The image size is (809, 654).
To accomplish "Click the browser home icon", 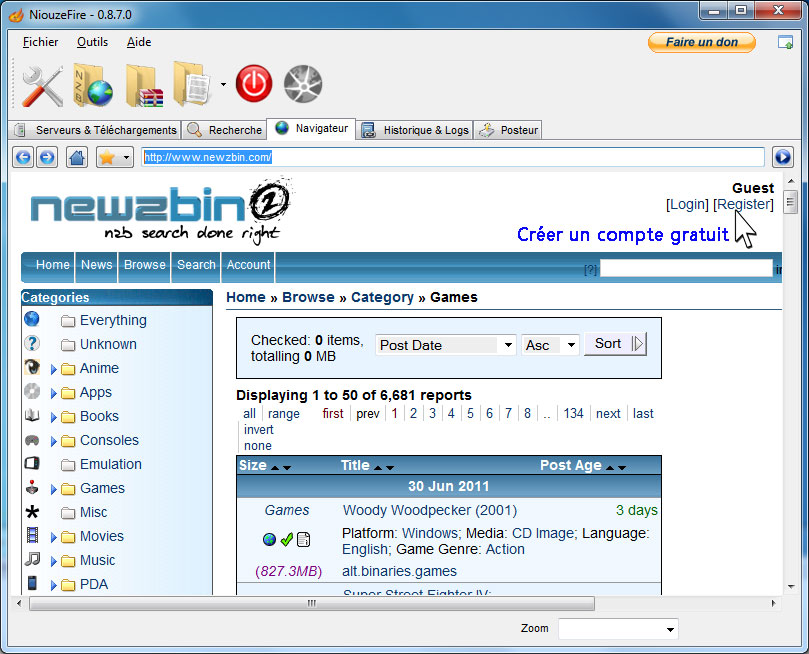I will (x=77, y=157).
